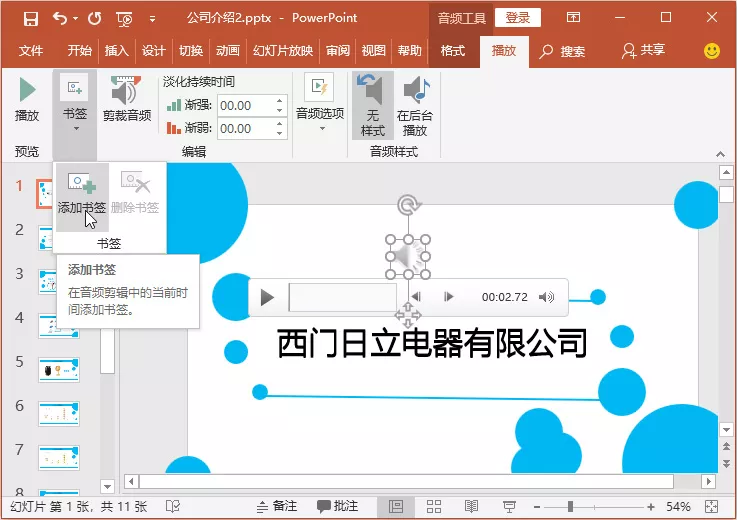Open the 审阅 tab
This screenshot has height=520, width=737.
point(337,50)
